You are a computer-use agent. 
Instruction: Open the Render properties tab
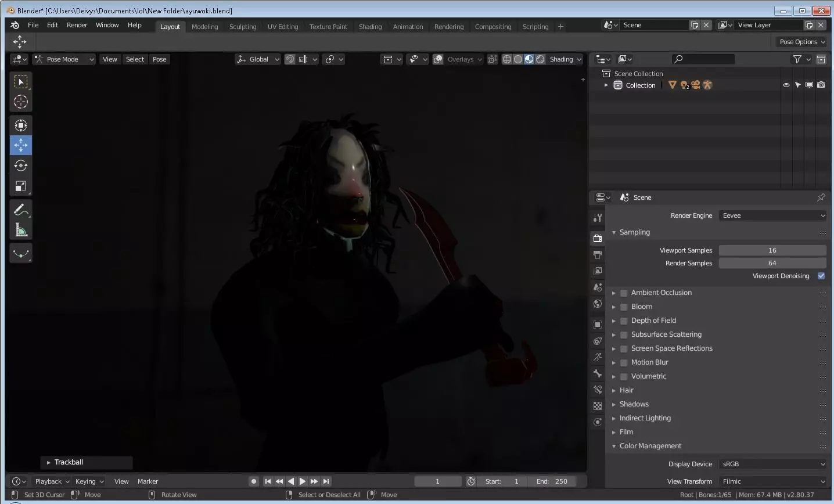coord(598,238)
